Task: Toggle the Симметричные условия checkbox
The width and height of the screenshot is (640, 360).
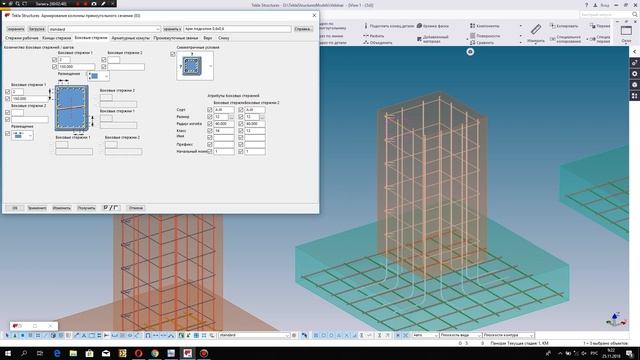Action: click(173, 54)
